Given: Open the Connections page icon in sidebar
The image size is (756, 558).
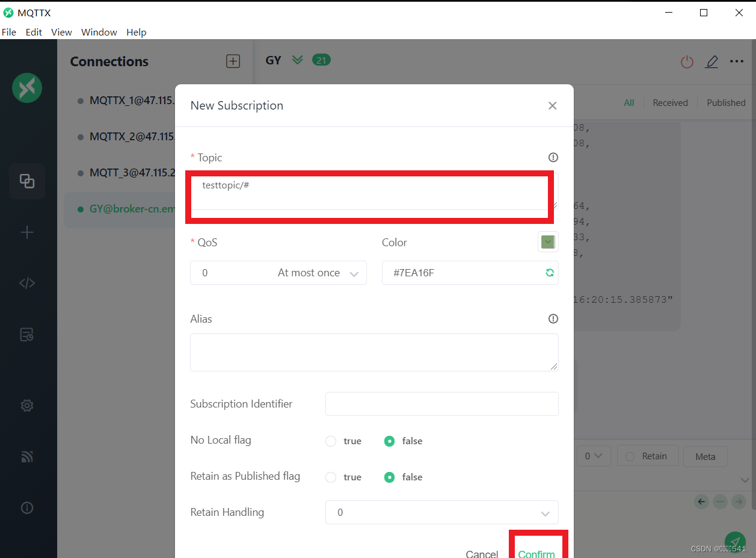Looking at the screenshot, I should [x=27, y=181].
